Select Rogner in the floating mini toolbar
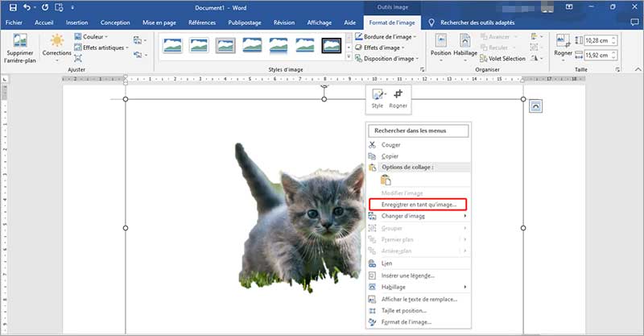 click(398, 97)
